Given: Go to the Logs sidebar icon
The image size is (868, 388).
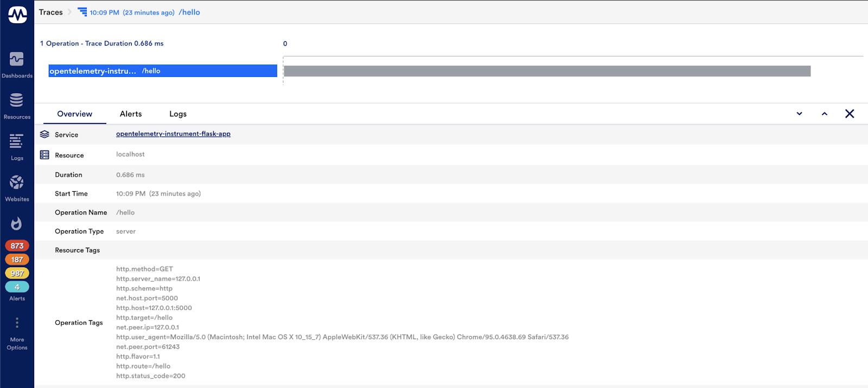Looking at the screenshot, I should pyautogui.click(x=17, y=141).
